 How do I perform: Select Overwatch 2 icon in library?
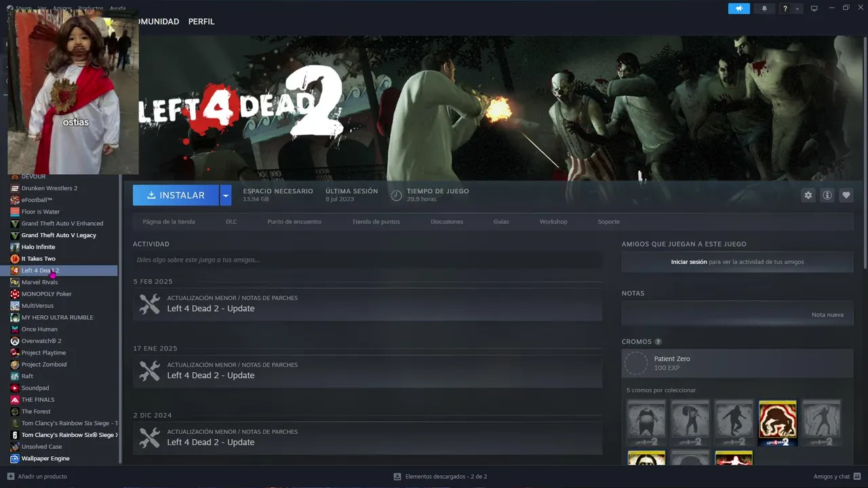[x=15, y=341]
